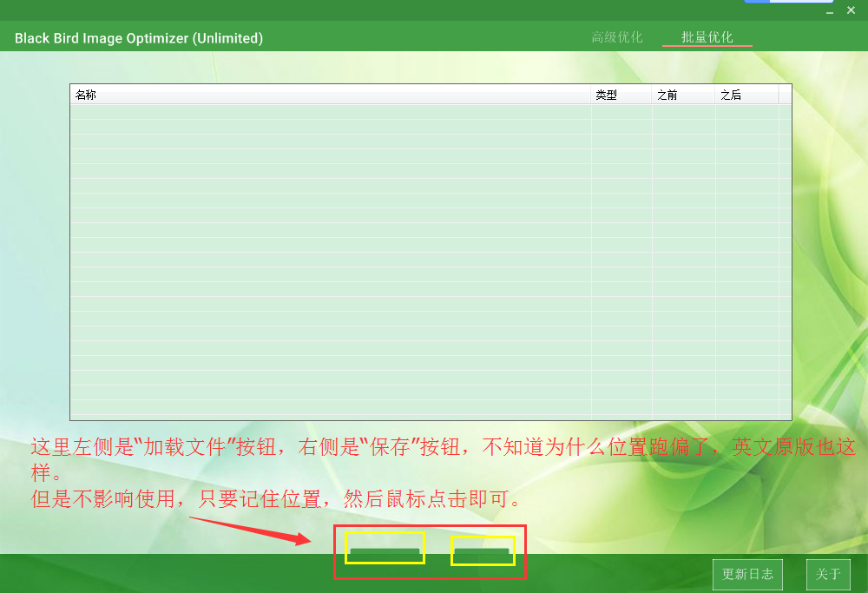Viewport: 868px width, 593px height.
Task: Click the 类型 column header
Action: coord(621,95)
